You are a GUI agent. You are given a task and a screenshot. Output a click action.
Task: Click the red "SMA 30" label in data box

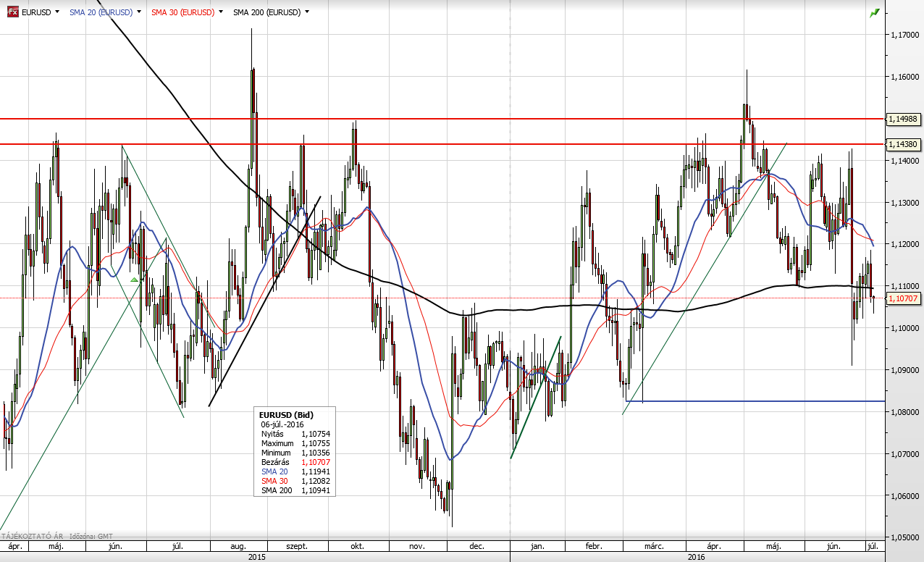pos(274,480)
